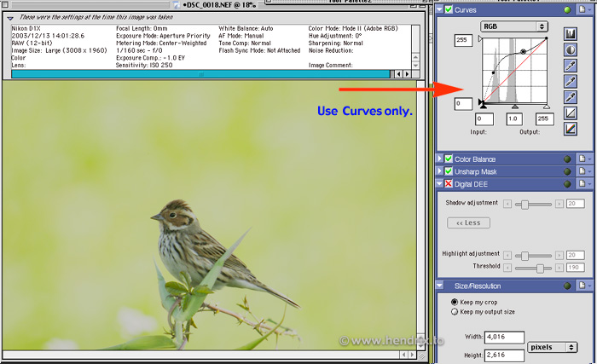The width and height of the screenshot is (597, 364).
Task: Click the status dot on Unsharp Mask header
Action: tap(567, 171)
